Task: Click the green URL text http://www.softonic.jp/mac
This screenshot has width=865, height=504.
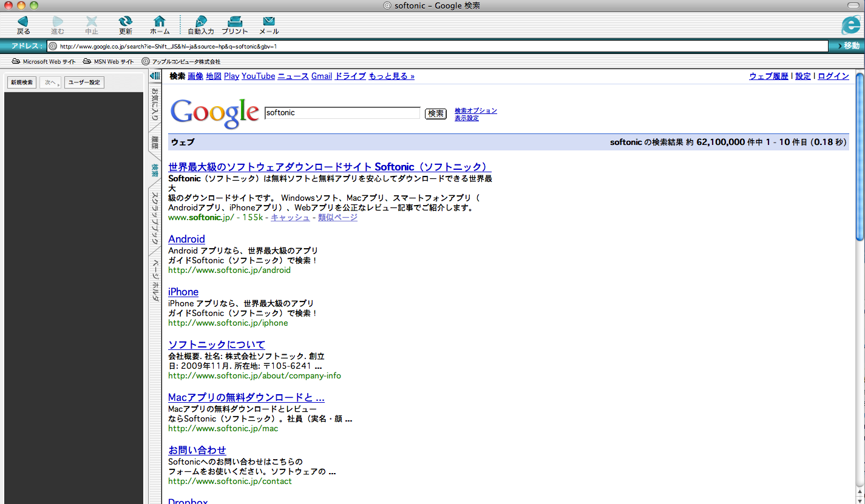Action: pyautogui.click(x=223, y=428)
